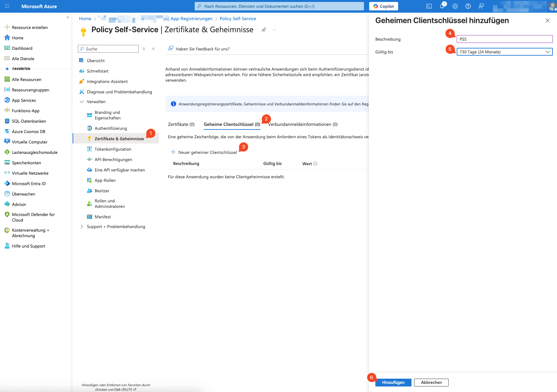
Task: Open the Azure portal waffle menu
Action: click(7, 6)
